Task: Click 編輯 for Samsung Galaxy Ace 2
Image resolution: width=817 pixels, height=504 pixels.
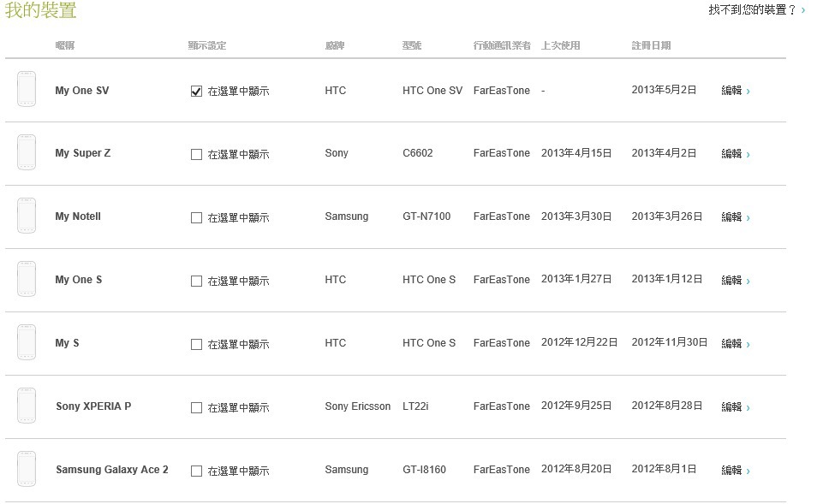Action: [x=735, y=470]
